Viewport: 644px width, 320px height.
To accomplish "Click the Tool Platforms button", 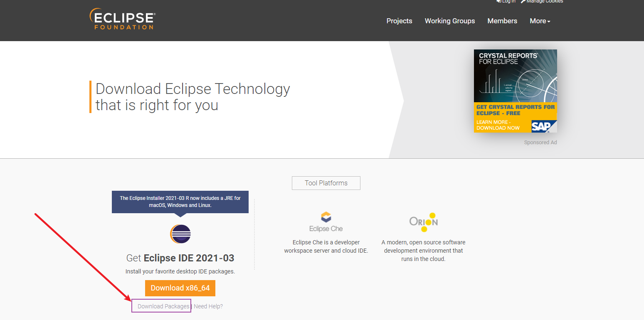I will [x=326, y=183].
